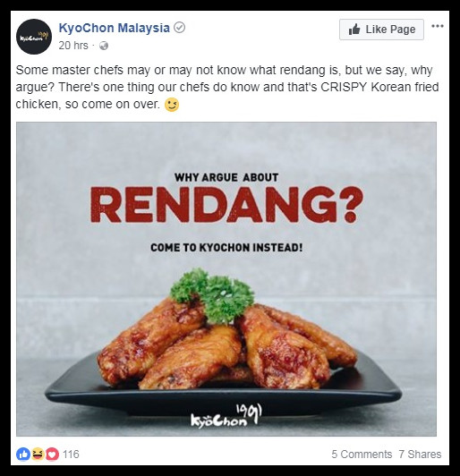Open the Rendang promo image
Viewport: 460px width, 476px height.
[x=226, y=279]
